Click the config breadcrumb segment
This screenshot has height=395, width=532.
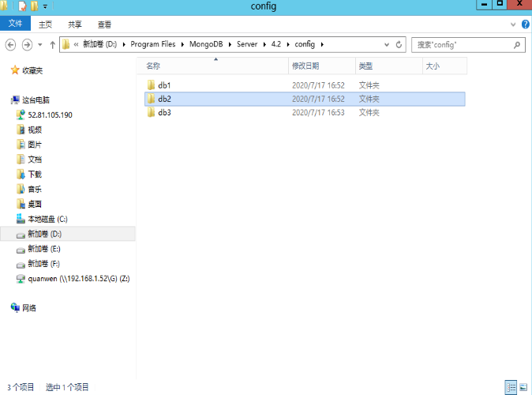click(x=305, y=44)
